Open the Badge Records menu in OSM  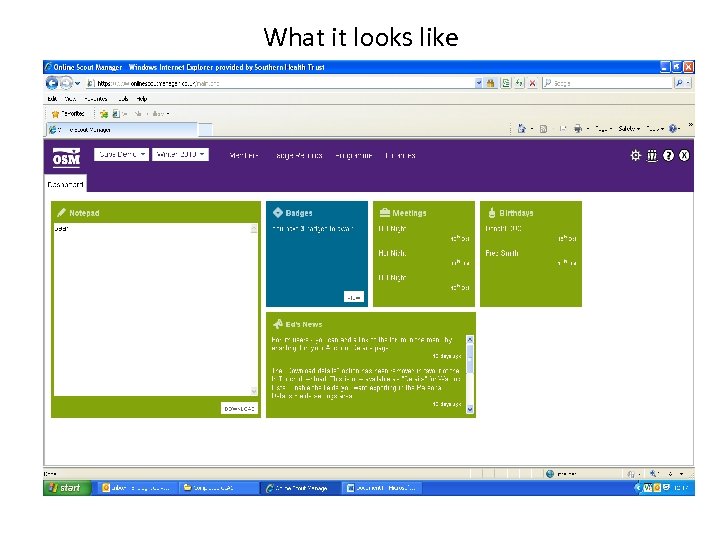(298, 156)
